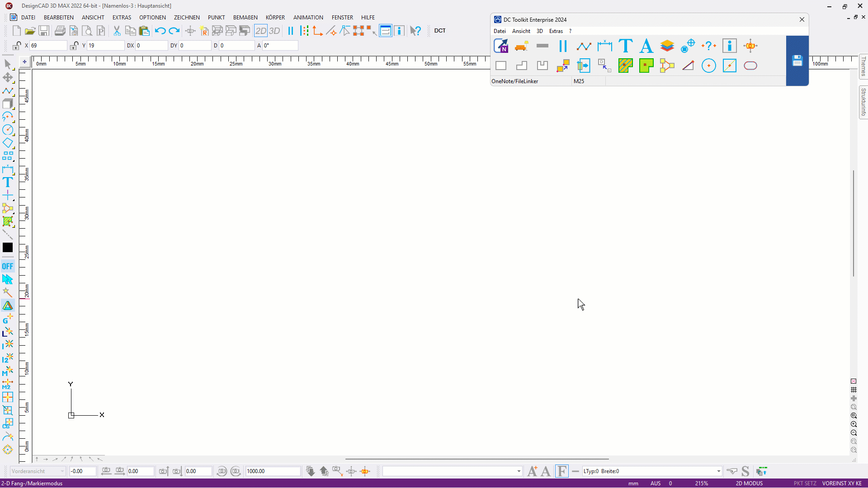Viewport: 868px width, 488px height.
Task: Redo the last undone action
Action: [174, 31]
